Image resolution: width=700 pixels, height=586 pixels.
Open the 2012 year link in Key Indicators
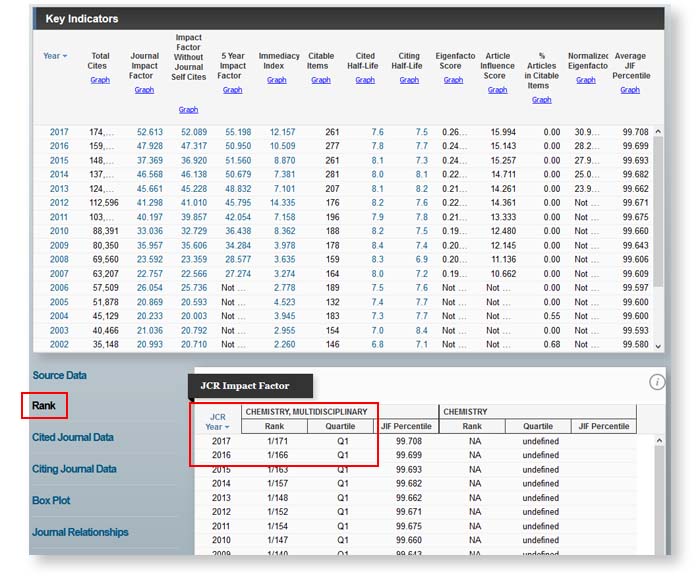point(59,203)
